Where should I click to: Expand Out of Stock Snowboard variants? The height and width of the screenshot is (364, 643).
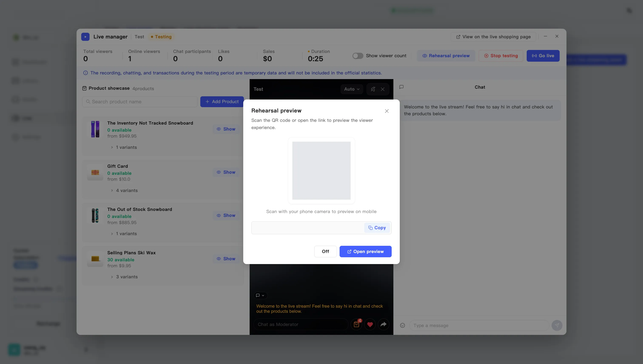click(x=124, y=234)
